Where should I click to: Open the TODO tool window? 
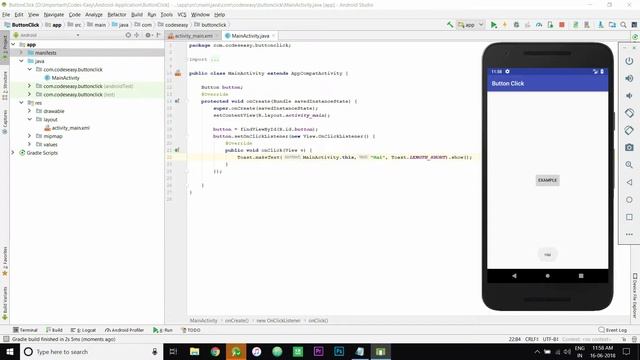[191, 330]
